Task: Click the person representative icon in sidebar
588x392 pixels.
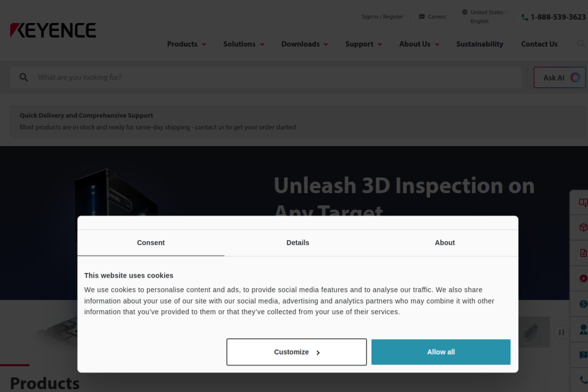Action: point(583,330)
